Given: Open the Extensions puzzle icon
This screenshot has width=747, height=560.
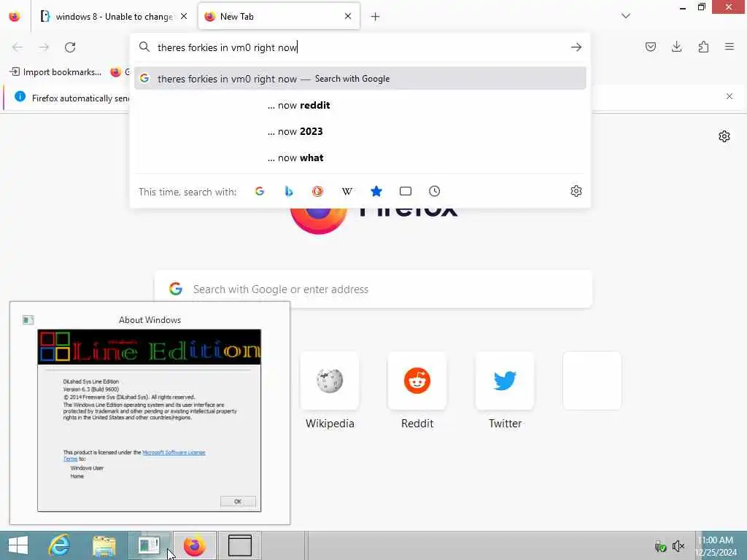Looking at the screenshot, I should (703, 47).
